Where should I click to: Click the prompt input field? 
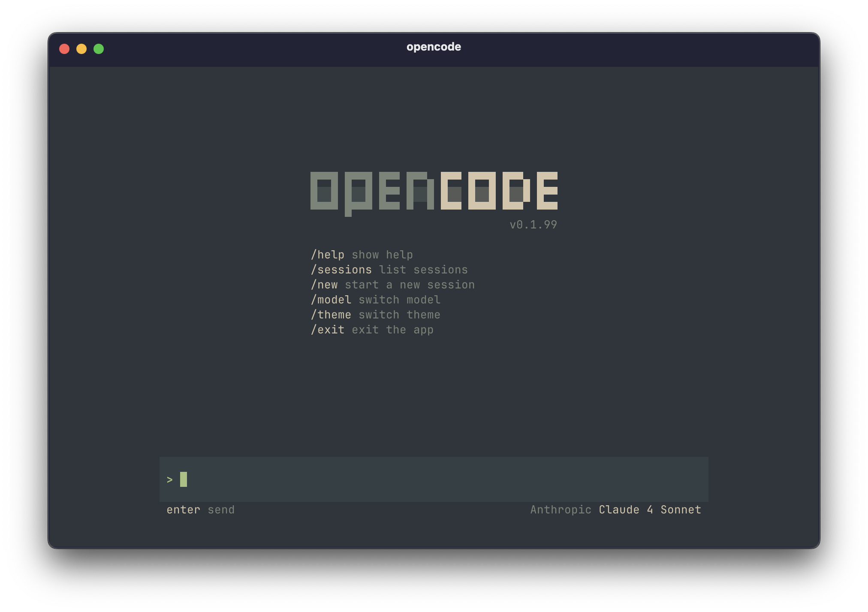click(434, 479)
